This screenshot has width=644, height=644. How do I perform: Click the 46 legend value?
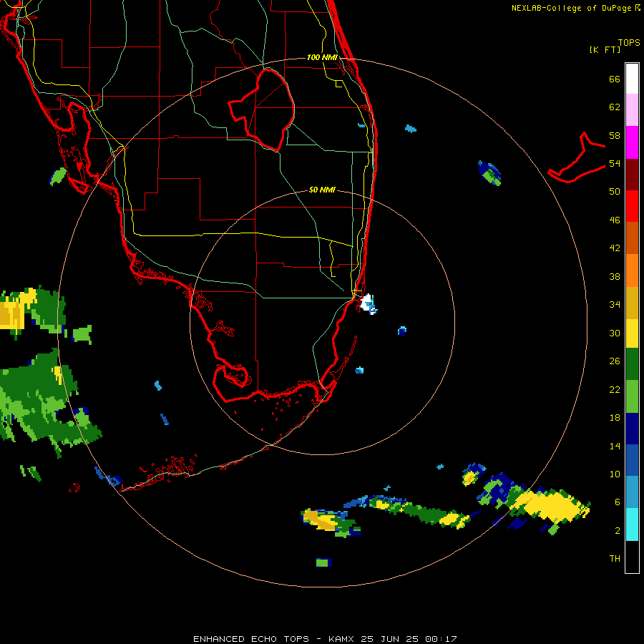(x=615, y=220)
